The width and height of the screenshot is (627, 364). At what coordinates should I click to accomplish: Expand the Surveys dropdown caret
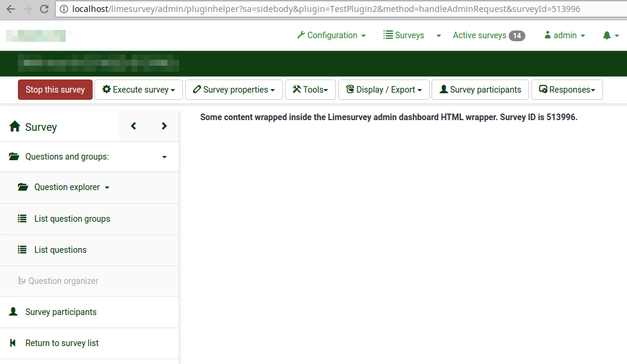439,36
